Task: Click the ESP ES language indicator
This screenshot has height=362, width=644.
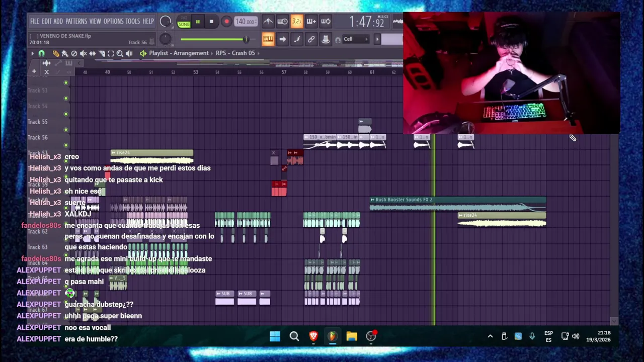Action: 548,336
